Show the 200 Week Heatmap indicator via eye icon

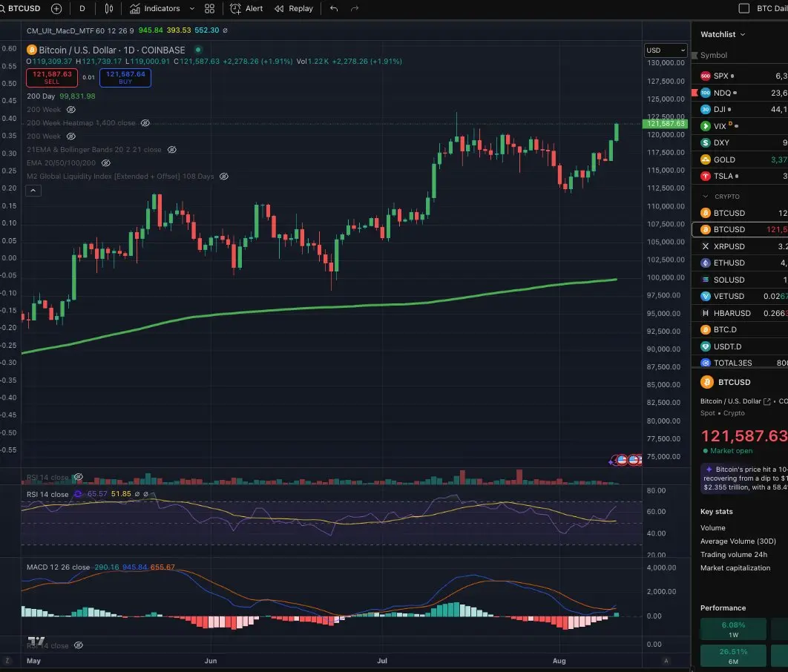(x=145, y=123)
